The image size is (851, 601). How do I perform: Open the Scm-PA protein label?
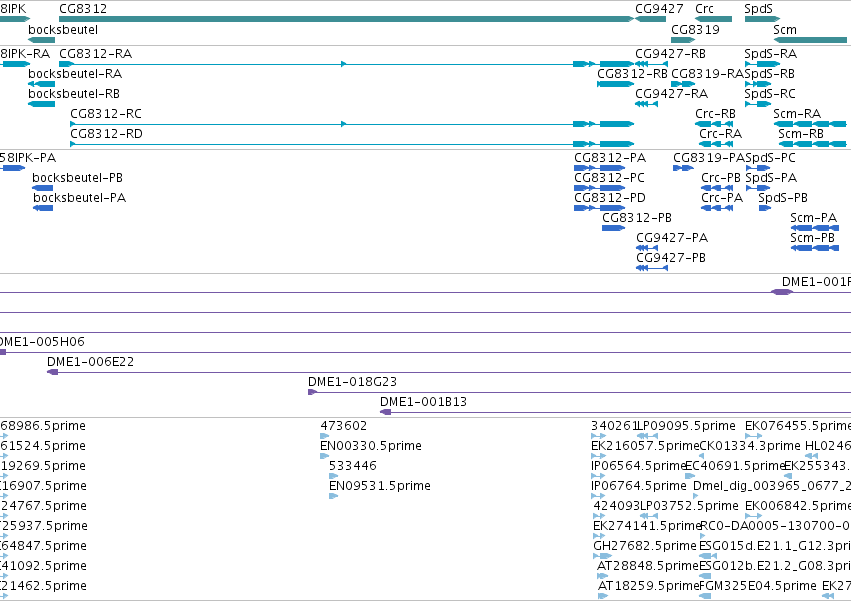point(814,218)
